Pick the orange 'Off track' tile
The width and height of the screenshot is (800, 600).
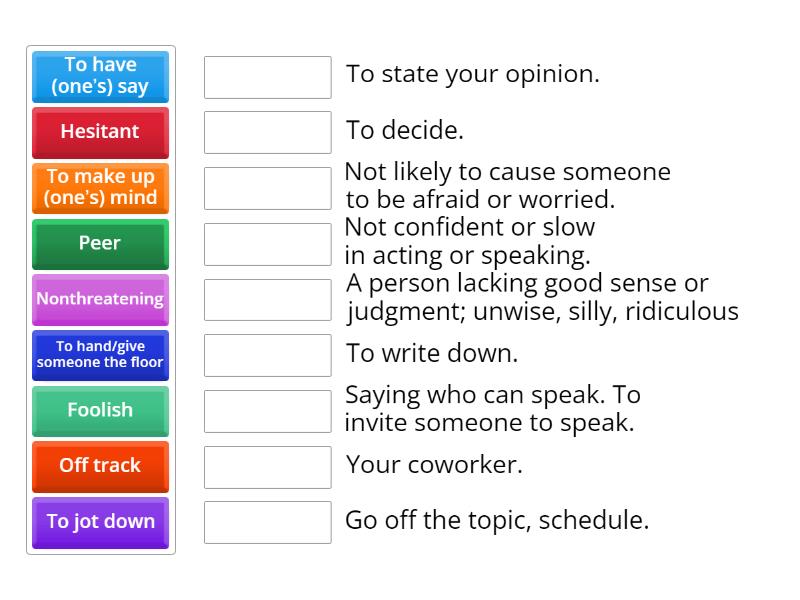tap(100, 466)
